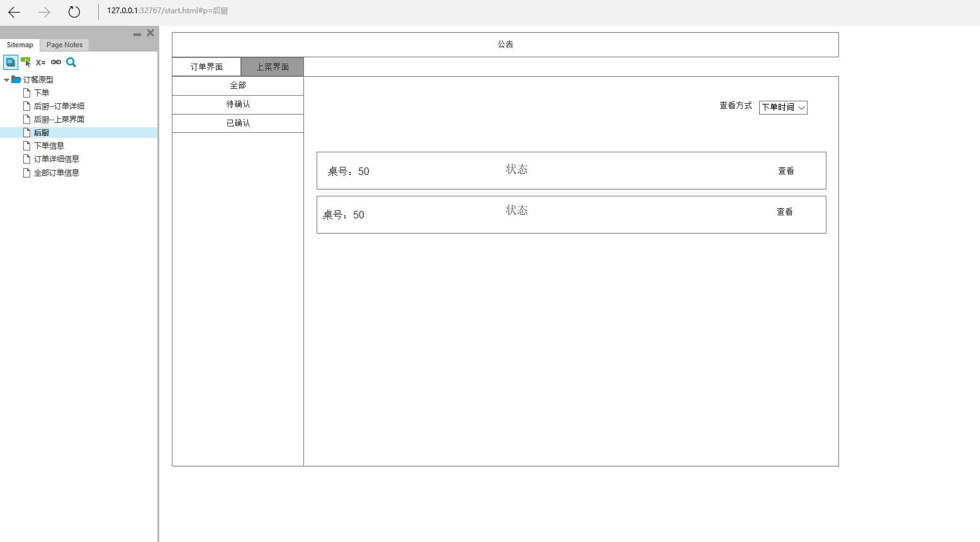Open the 全部订单信息 page in sitemap

click(x=57, y=173)
